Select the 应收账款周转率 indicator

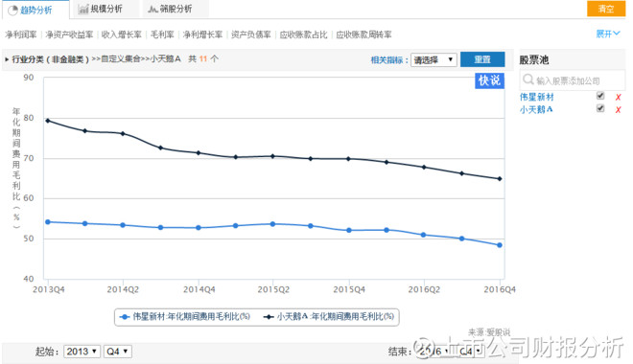pyautogui.click(x=363, y=34)
